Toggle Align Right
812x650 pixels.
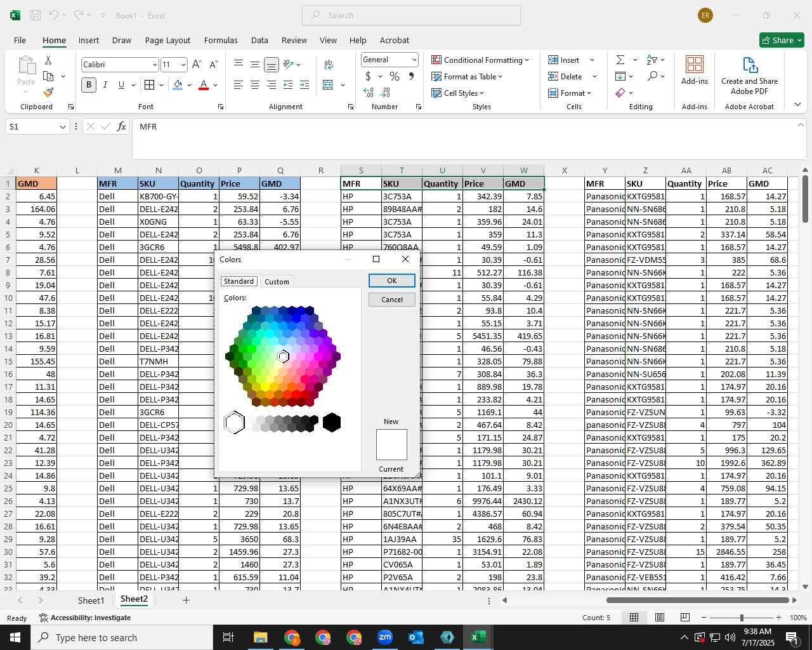(x=272, y=84)
